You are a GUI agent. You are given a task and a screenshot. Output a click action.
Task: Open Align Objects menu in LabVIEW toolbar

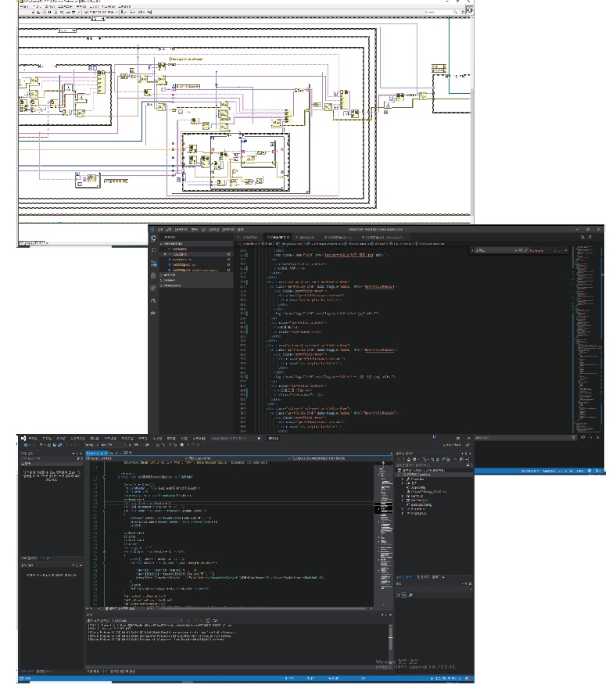coord(124,12)
